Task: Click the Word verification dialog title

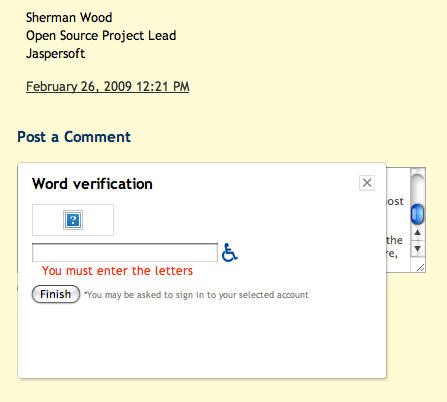Action: click(92, 184)
